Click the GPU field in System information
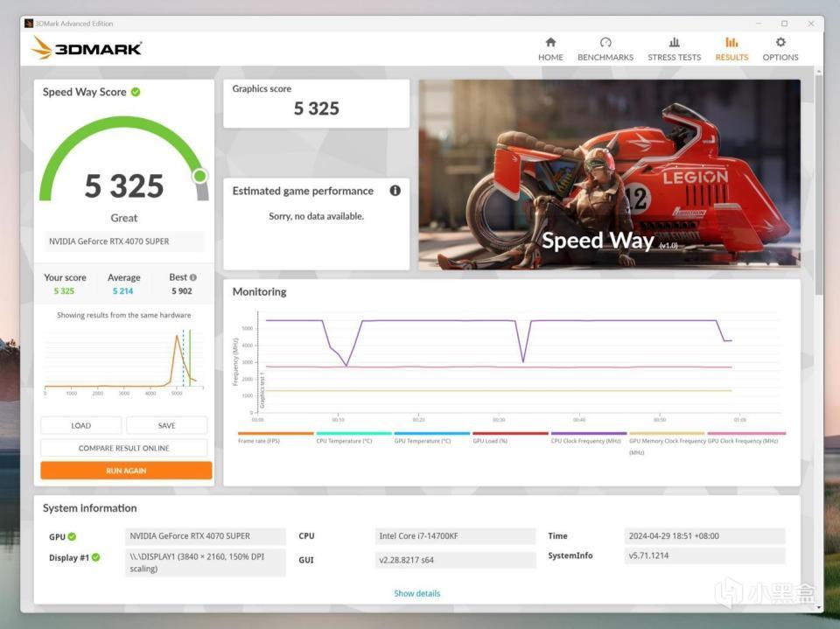Image resolution: width=840 pixels, height=629 pixels. click(x=206, y=535)
